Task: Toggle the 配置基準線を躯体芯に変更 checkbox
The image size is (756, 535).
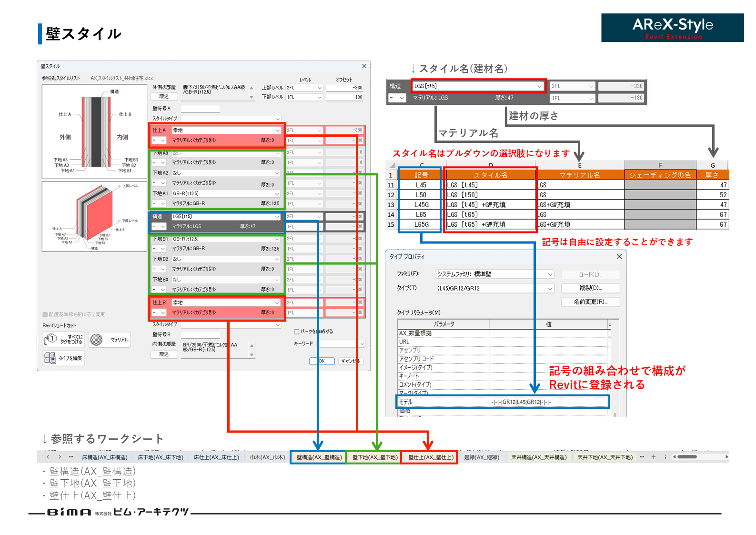Action: point(45,314)
